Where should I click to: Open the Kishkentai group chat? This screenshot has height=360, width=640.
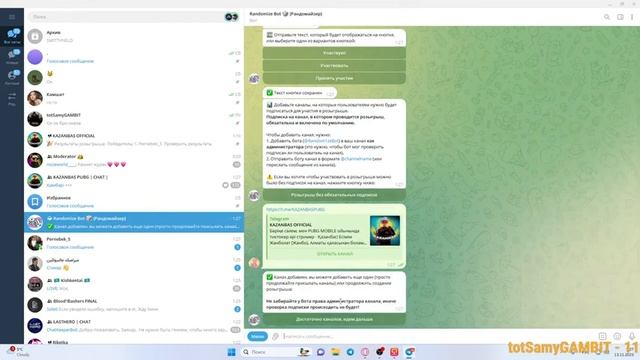134,284
